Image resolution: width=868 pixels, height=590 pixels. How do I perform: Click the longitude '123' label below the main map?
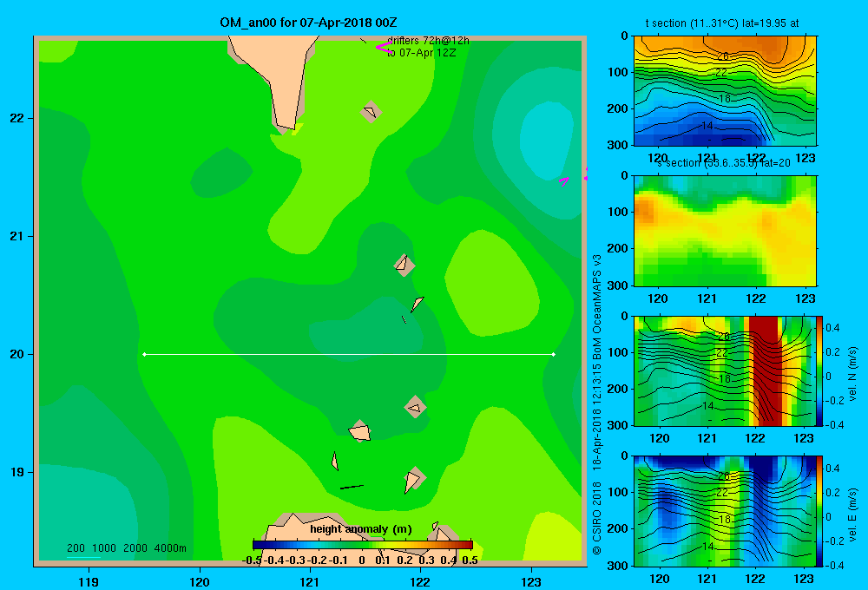(531, 581)
